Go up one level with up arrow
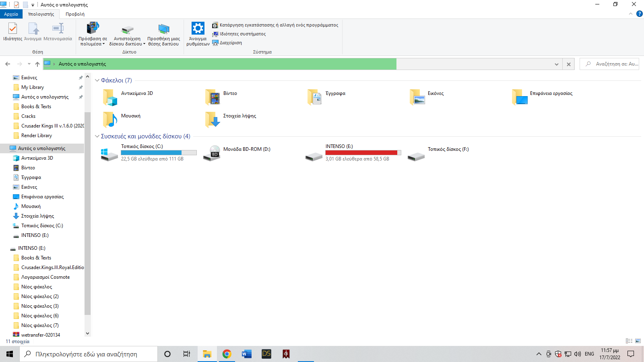The image size is (644, 362). click(x=37, y=64)
